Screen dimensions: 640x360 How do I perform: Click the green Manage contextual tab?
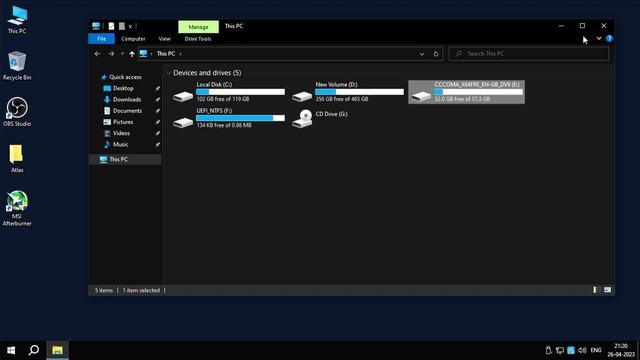[x=198, y=27]
